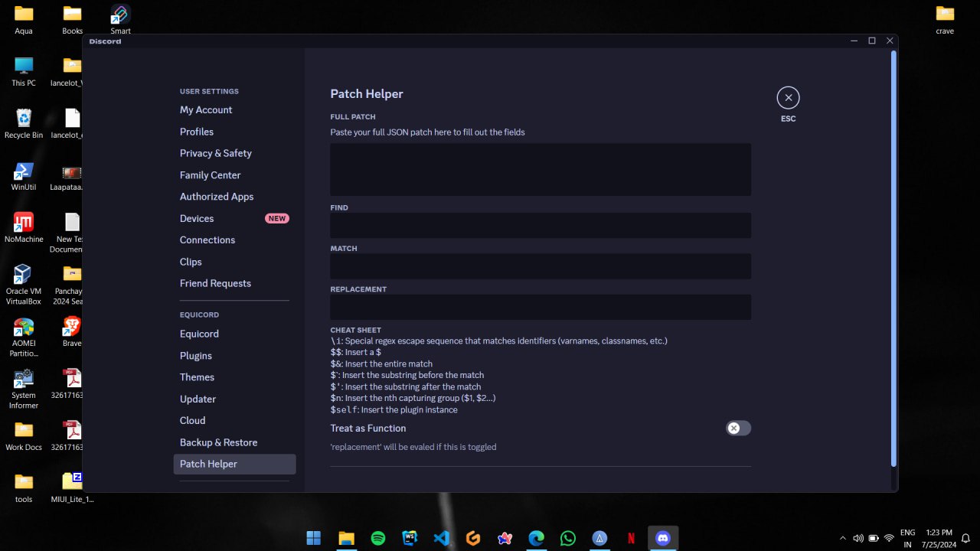The image size is (980, 551).
Task: Select the crave folder on the desktop
Action: (x=945, y=20)
